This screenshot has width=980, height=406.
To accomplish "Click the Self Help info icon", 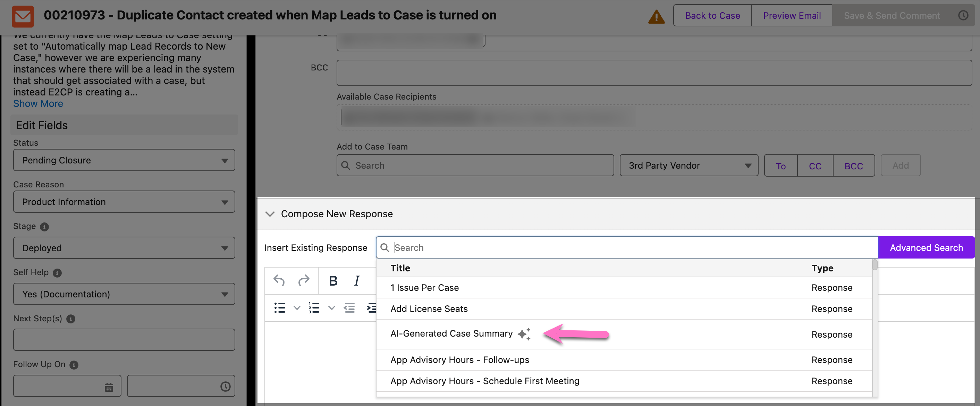I will [x=57, y=273].
